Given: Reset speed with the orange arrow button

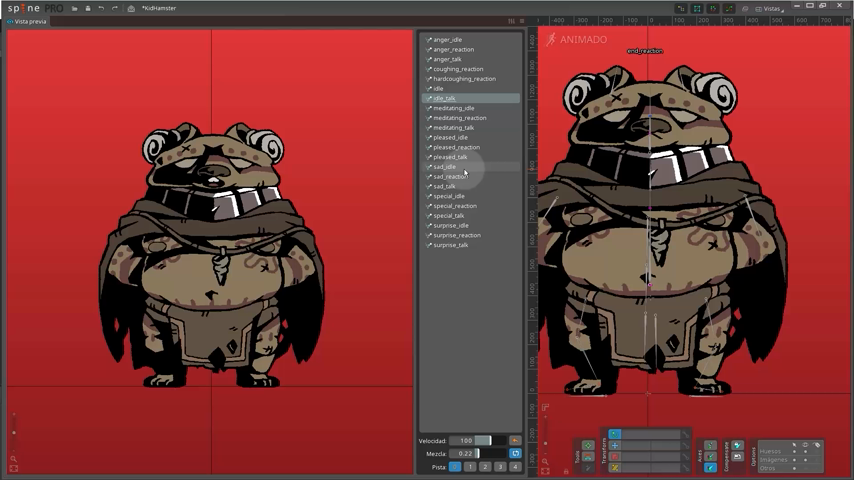Looking at the screenshot, I should tap(515, 441).
